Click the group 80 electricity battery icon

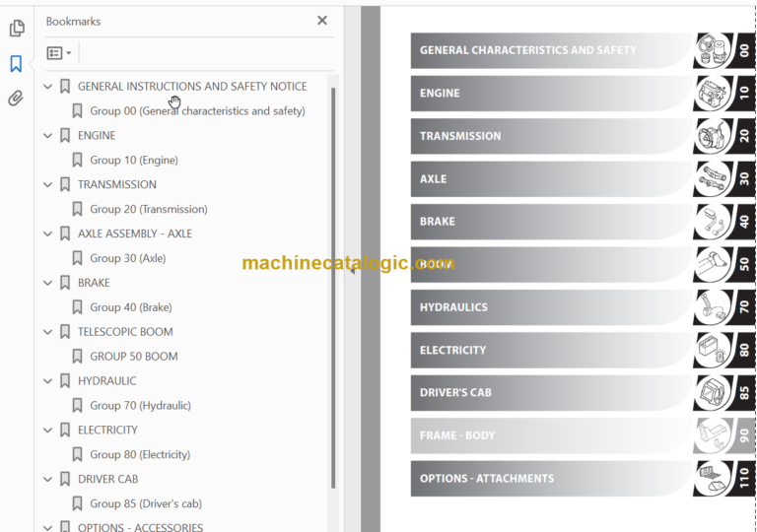pyautogui.click(x=713, y=350)
